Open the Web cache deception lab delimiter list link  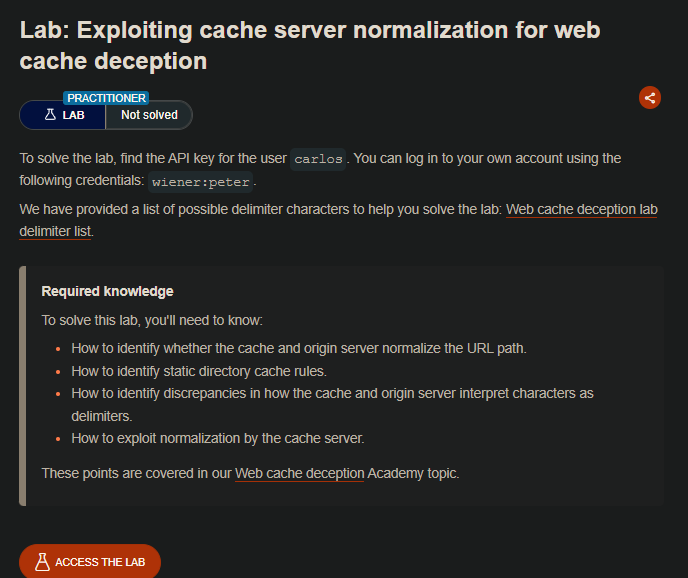(581, 210)
